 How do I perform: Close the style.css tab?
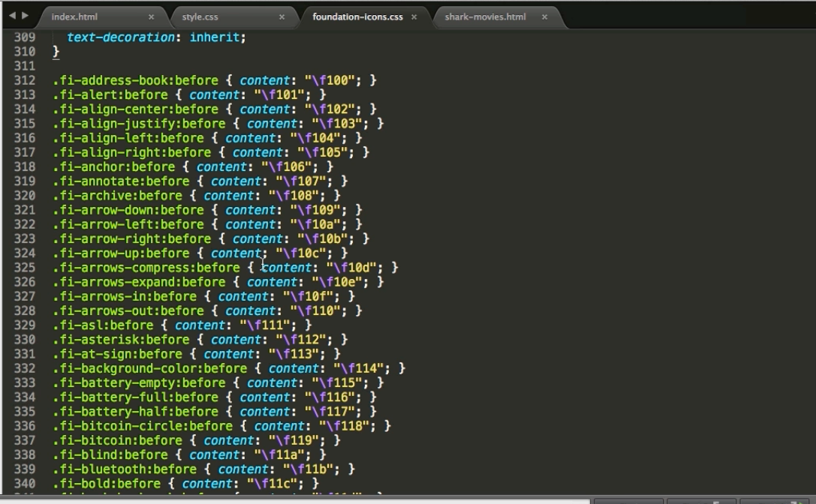point(282,16)
